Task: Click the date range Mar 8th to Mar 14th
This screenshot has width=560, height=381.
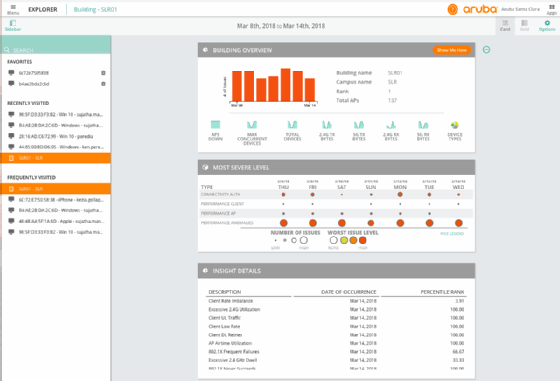Action: point(281,26)
